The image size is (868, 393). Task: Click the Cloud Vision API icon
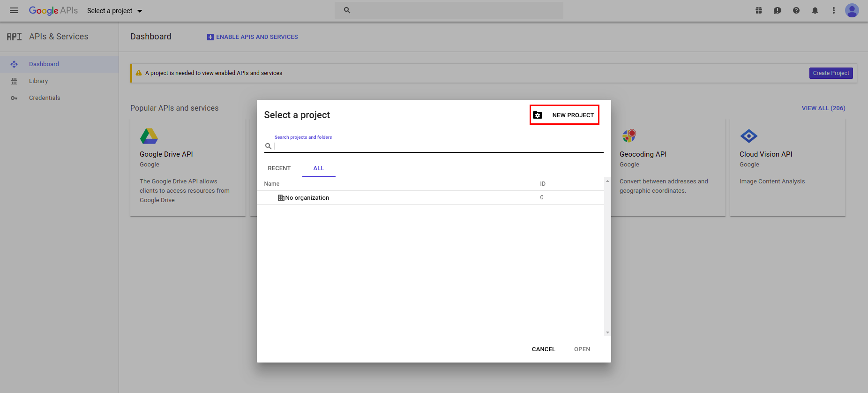pyautogui.click(x=749, y=136)
